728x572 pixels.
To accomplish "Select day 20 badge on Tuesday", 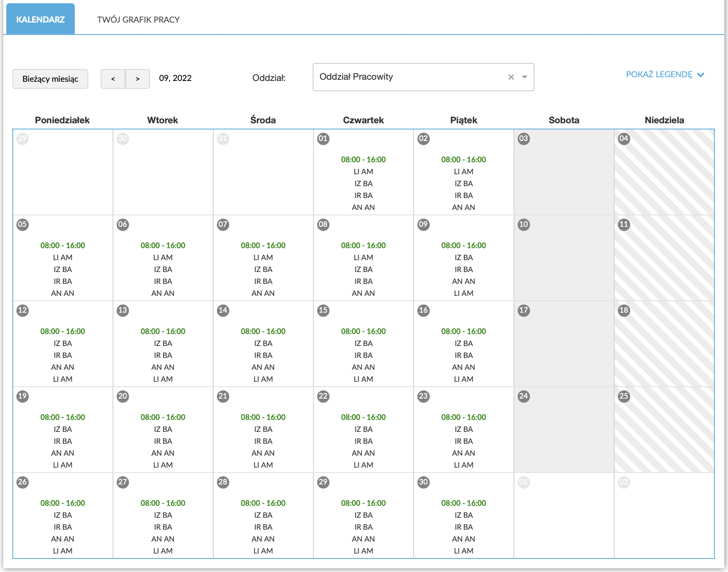I will pyautogui.click(x=123, y=396).
